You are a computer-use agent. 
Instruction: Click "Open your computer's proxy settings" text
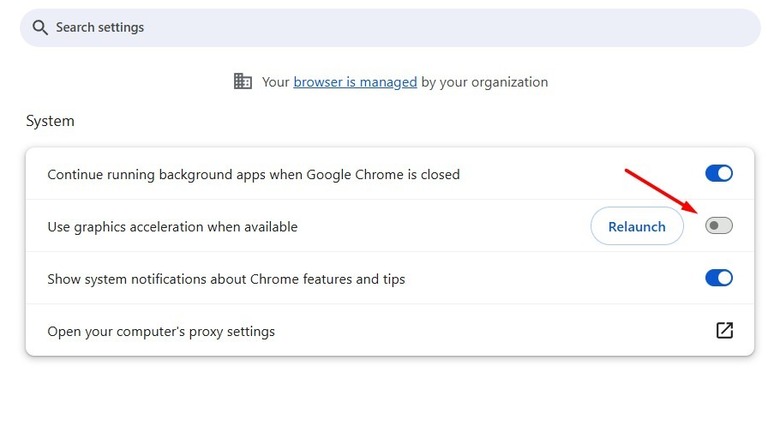161,331
